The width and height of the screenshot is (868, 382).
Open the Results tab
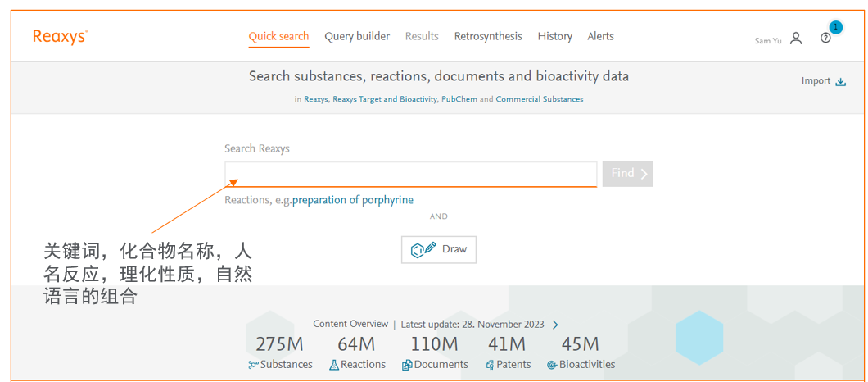point(422,37)
